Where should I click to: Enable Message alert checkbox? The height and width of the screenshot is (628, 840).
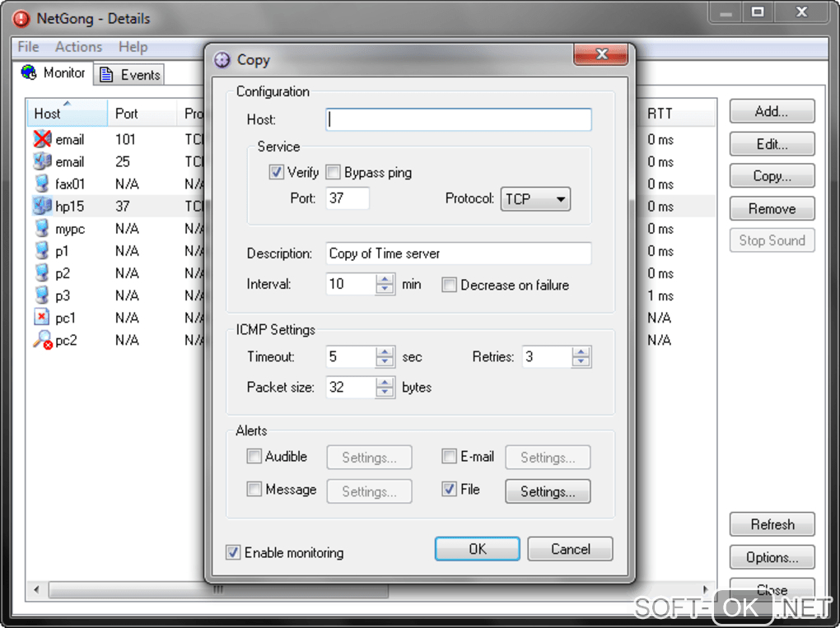click(x=254, y=489)
